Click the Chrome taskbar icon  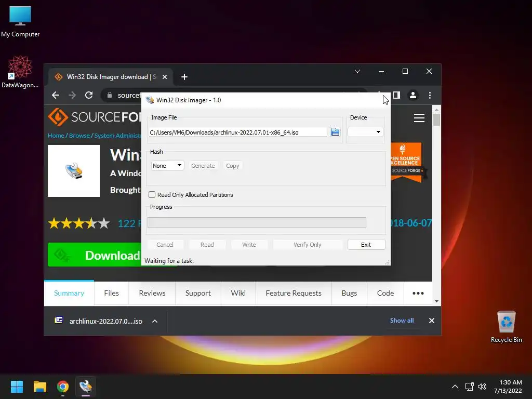pyautogui.click(x=63, y=387)
